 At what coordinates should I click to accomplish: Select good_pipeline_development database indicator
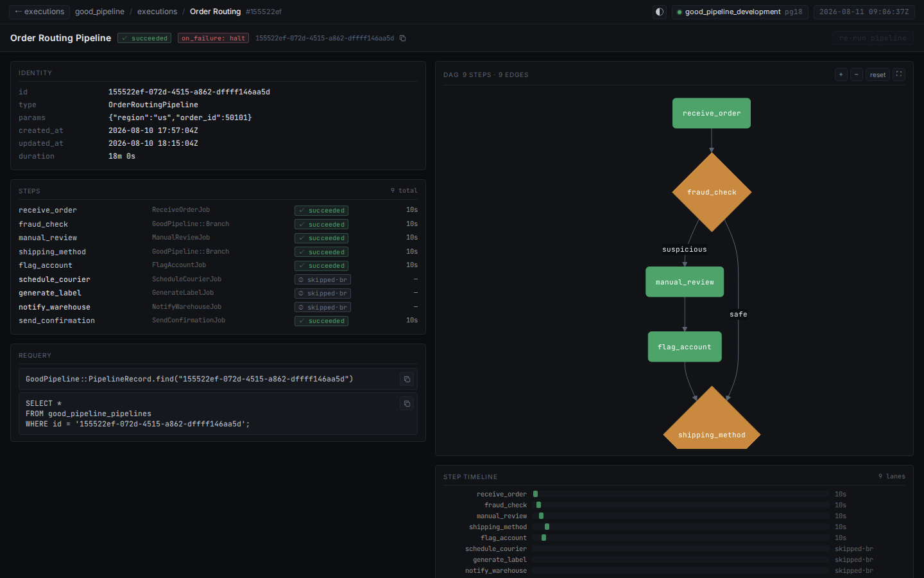point(740,12)
